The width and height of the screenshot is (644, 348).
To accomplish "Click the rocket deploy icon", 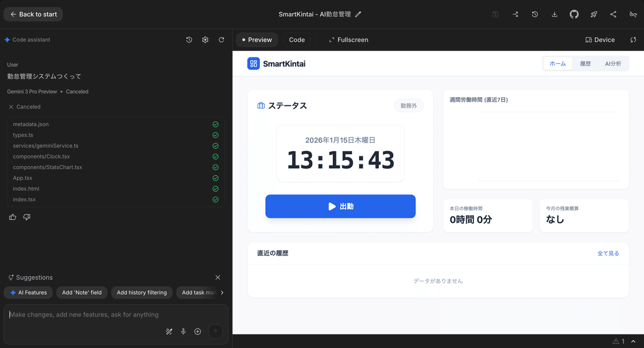I will click(594, 14).
